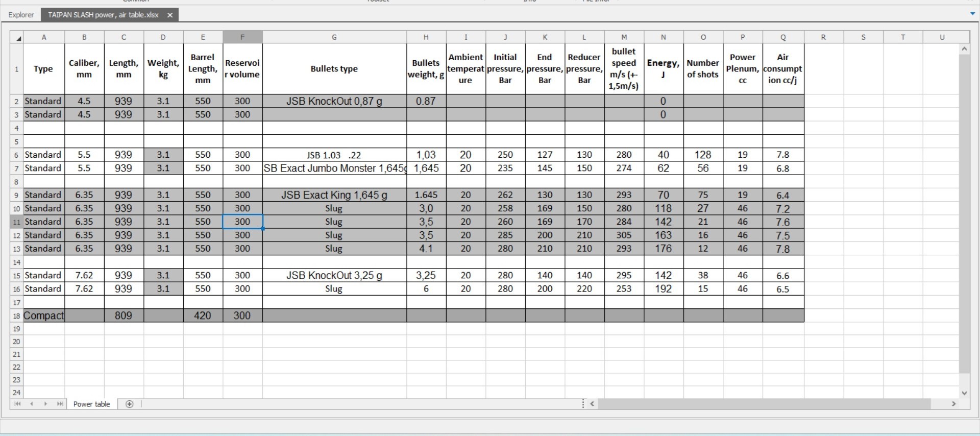Go to the first sheet using the navigation arrow
This screenshot has height=436, width=980.
(x=17, y=404)
